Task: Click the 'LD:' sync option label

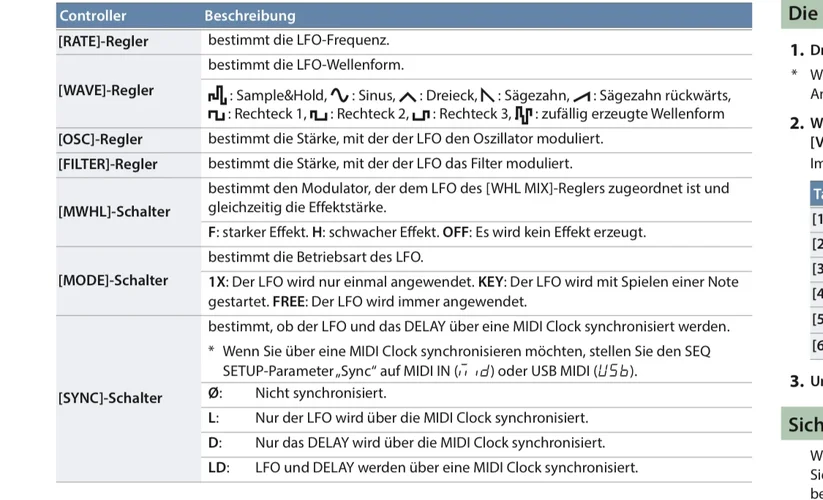Action: click(218, 467)
